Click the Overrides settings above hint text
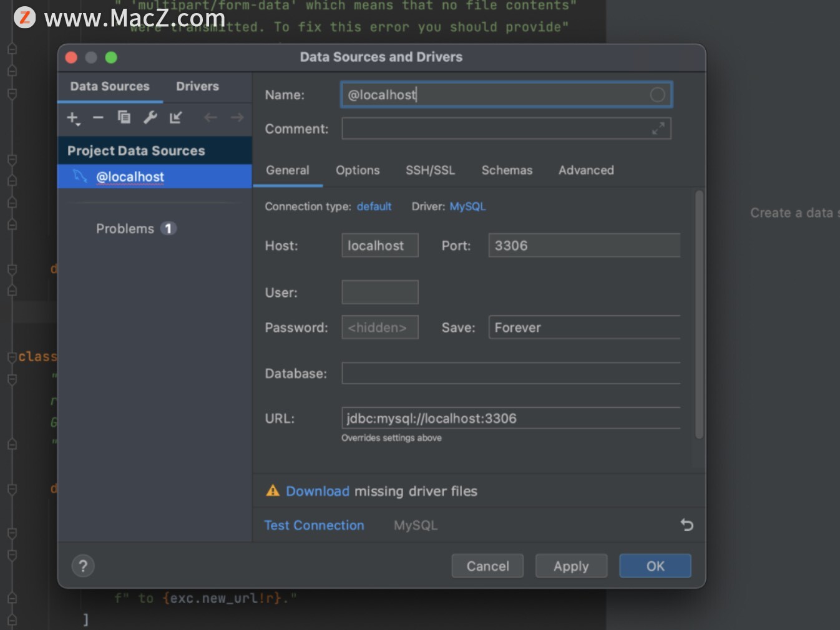Screen dimensions: 840x630 391,438
